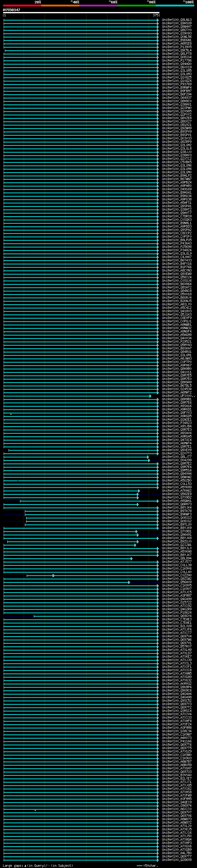Click the alignment arrowhead of UniRef100_Q56AX9 hit
The image size is (197, 868).
(129, 582)
